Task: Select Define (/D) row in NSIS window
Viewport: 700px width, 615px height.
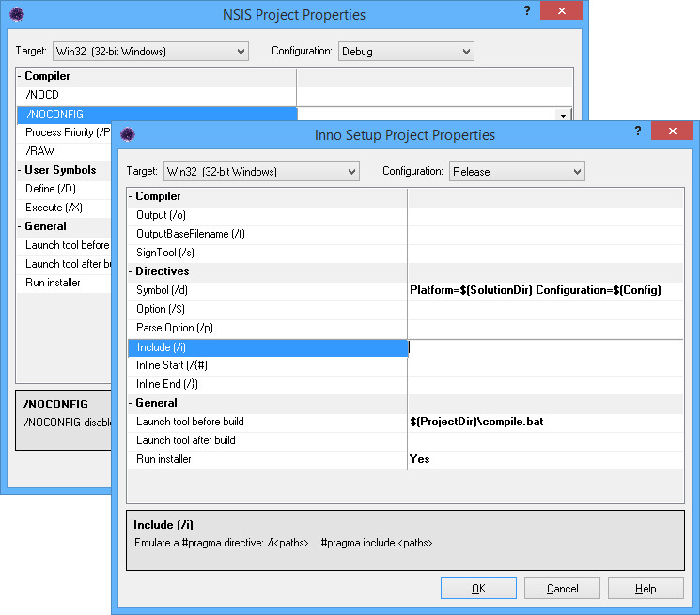Action: click(x=64, y=189)
